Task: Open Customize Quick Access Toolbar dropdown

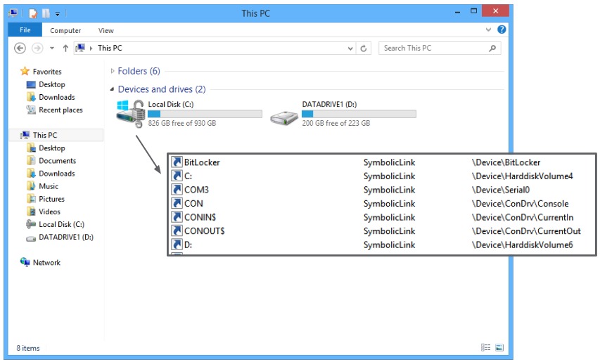Action: tap(58, 14)
